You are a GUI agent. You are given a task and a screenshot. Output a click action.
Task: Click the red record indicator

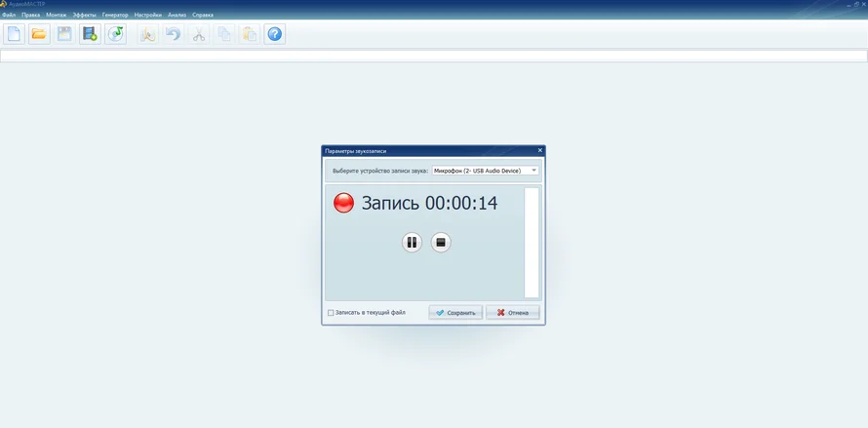pyautogui.click(x=343, y=203)
